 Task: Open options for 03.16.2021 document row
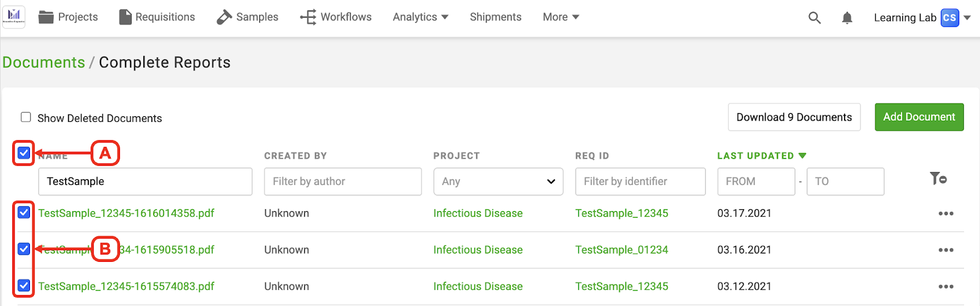point(946,250)
